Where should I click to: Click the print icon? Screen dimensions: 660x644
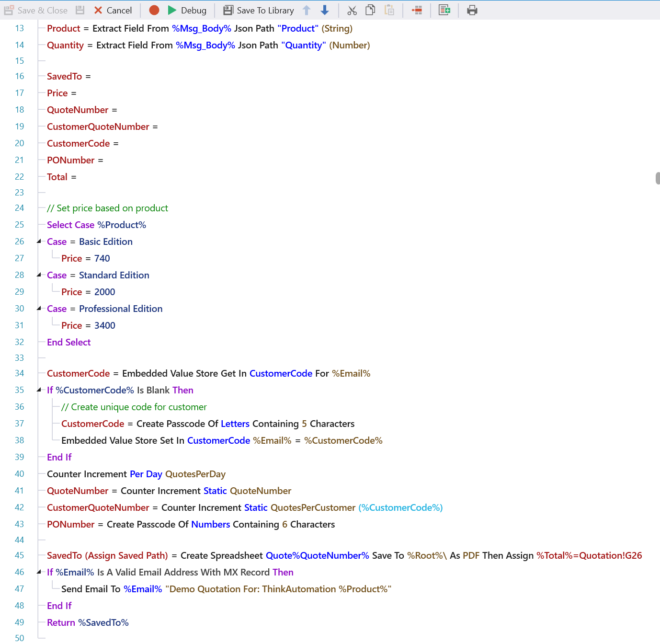click(472, 10)
